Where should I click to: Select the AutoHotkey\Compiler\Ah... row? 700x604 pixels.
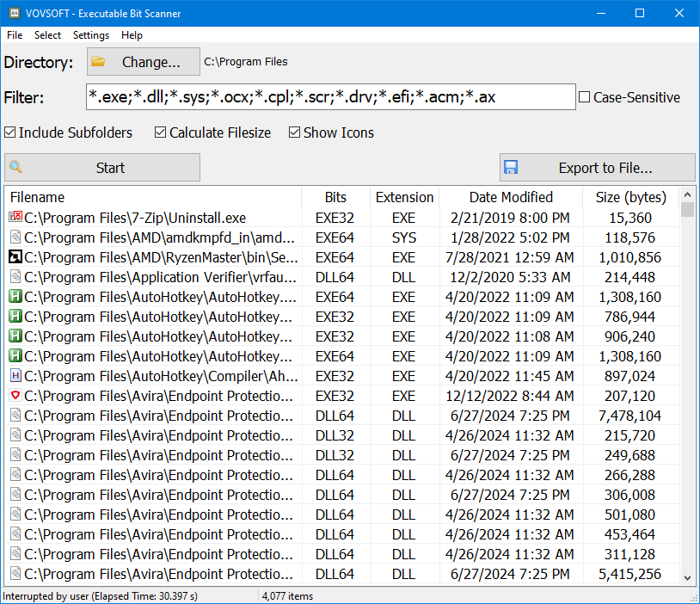[x=341, y=376]
